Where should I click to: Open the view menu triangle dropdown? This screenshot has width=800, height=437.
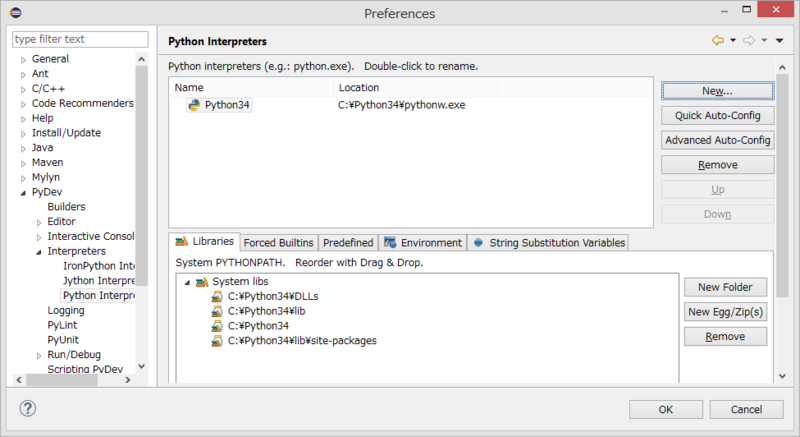pos(780,40)
